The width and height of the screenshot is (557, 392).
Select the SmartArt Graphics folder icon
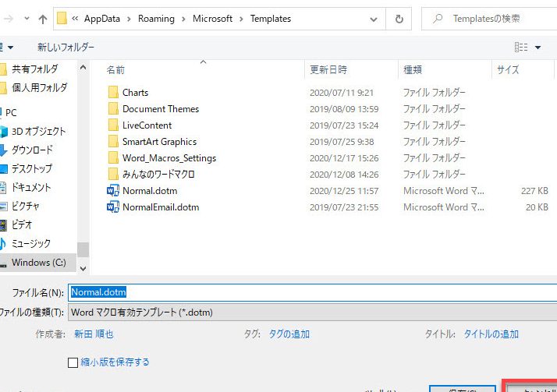tap(113, 141)
